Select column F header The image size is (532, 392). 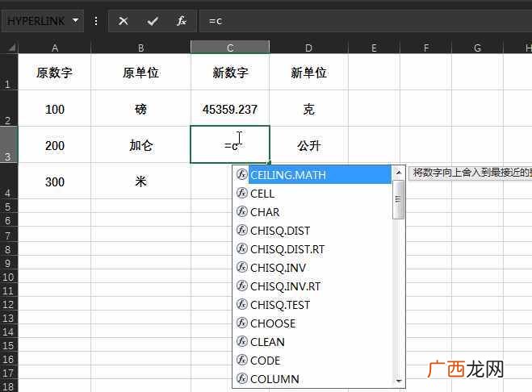tap(425, 48)
